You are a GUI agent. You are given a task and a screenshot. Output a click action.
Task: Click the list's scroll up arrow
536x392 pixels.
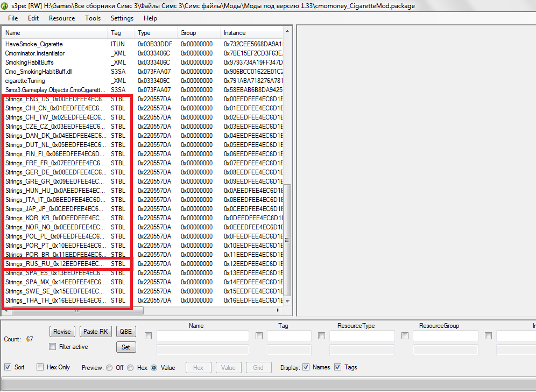(287, 31)
